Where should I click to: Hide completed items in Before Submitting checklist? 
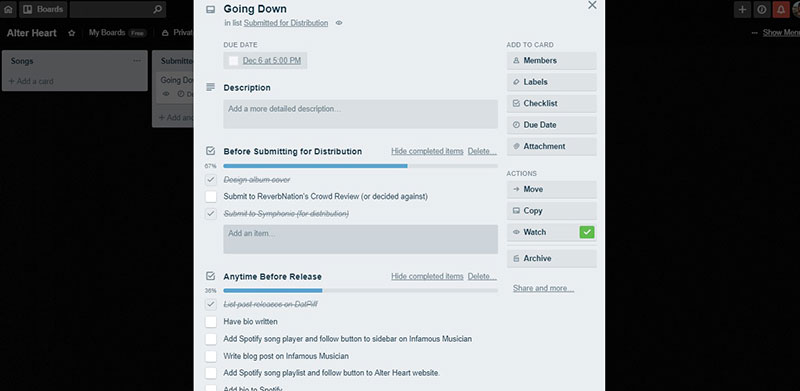(427, 151)
